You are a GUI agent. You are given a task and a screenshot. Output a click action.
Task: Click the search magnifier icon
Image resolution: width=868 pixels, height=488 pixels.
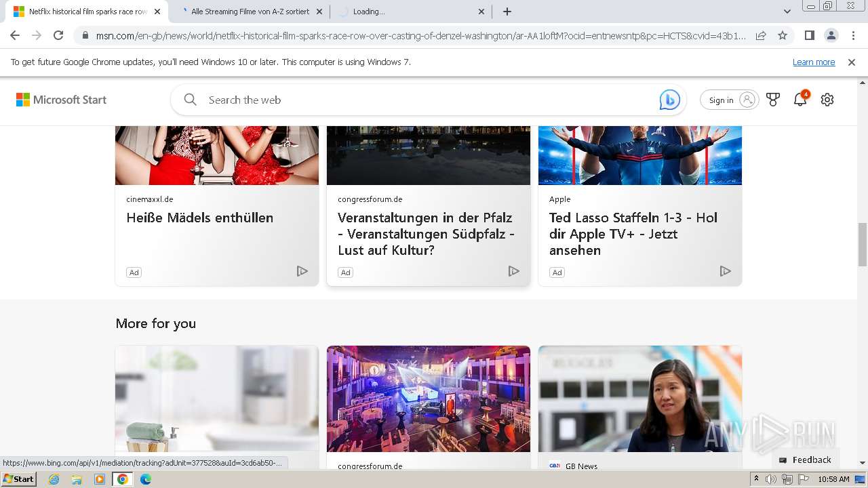coord(191,100)
